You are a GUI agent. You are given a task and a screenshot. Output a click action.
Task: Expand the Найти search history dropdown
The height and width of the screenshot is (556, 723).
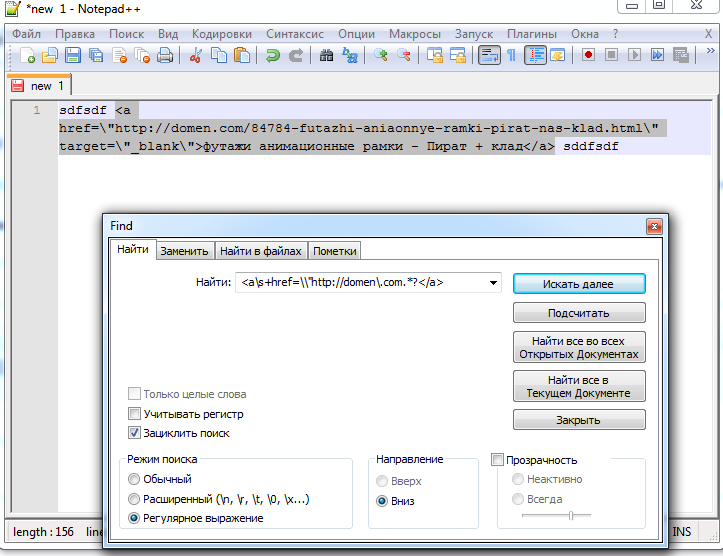[x=493, y=284]
